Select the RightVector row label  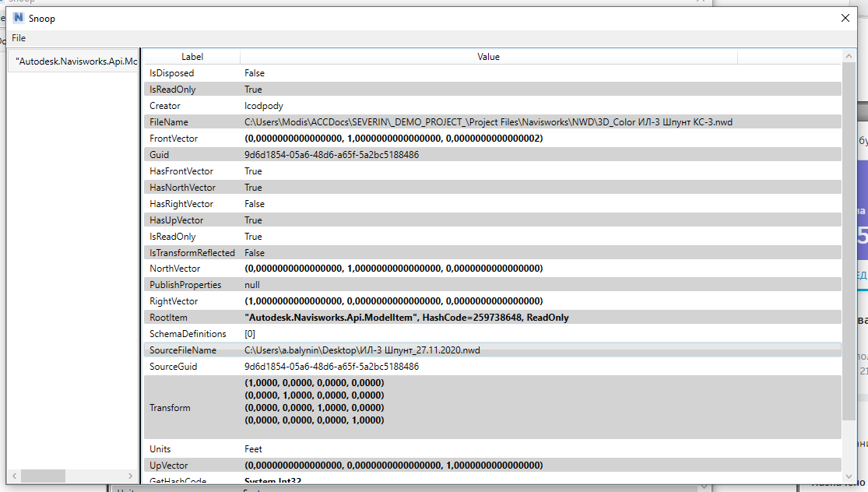pos(174,301)
